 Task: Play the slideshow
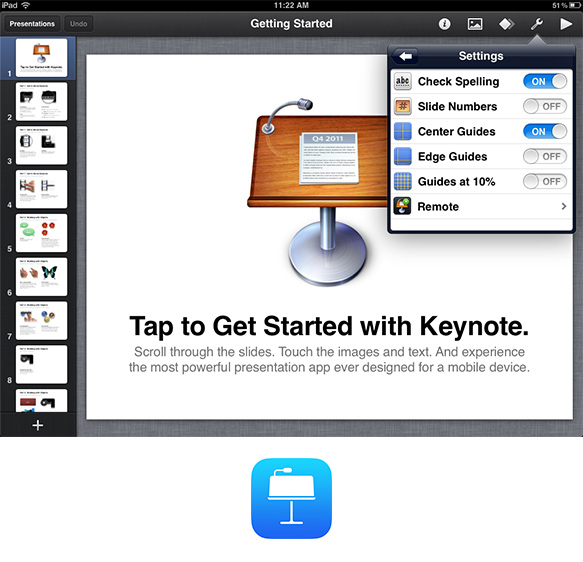click(566, 24)
